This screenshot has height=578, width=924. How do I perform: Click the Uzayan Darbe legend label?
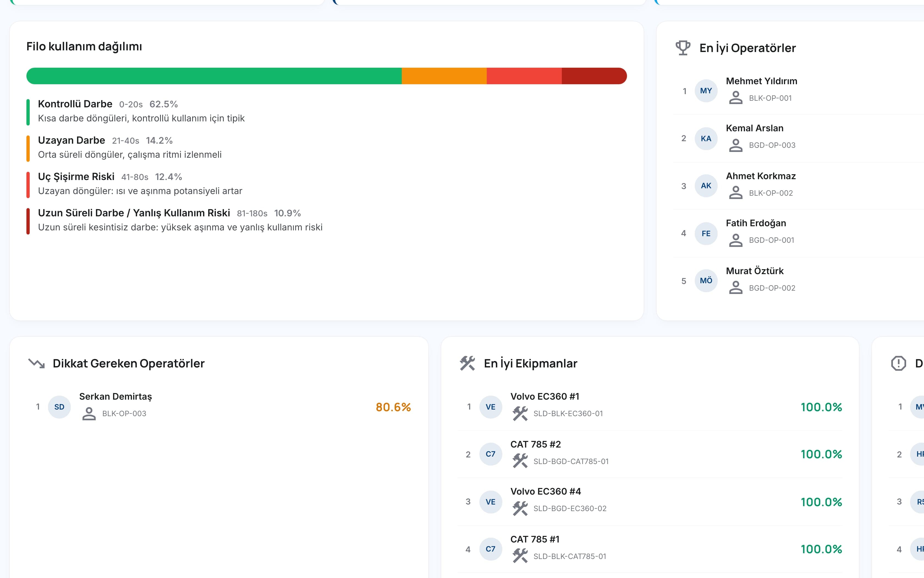coord(71,140)
